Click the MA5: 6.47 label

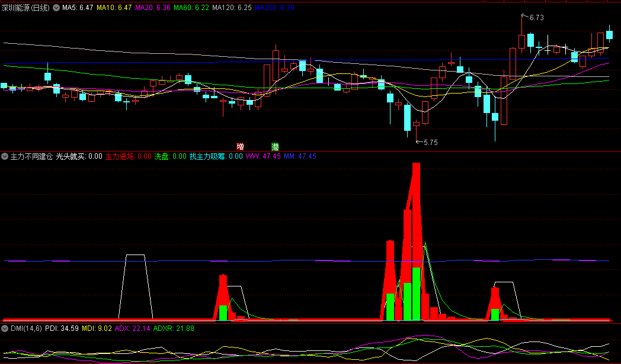78,8
